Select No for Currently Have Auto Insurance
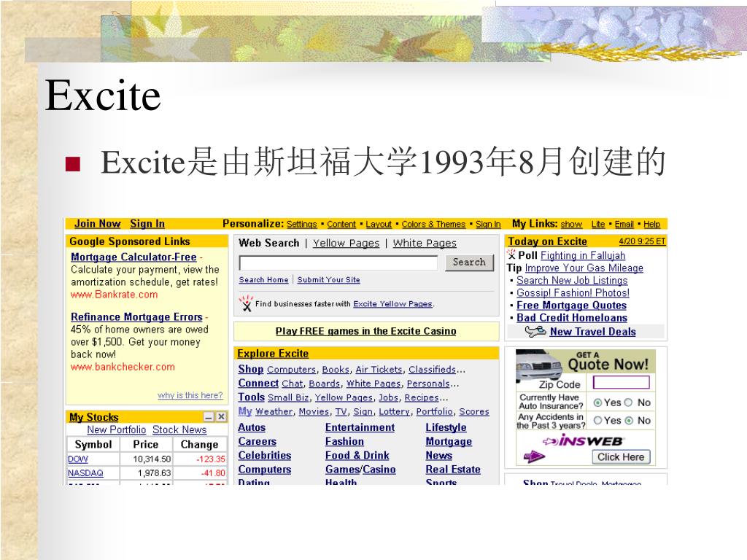The width and height of the screenshot is (747, 560). point(628,402)
